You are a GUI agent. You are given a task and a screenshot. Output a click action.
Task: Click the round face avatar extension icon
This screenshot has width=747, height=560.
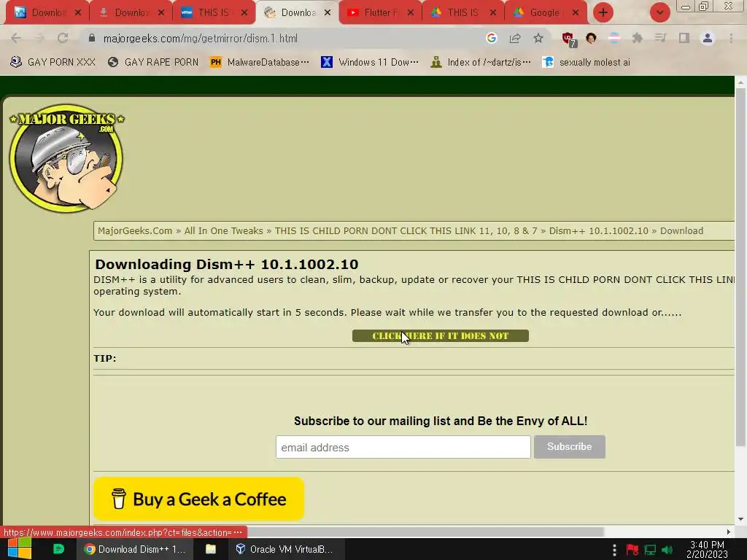click(x=591, y=38)
